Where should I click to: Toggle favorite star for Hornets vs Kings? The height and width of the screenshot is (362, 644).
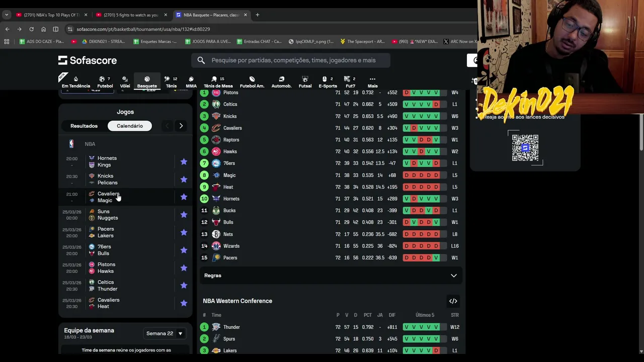coord(184,161)
